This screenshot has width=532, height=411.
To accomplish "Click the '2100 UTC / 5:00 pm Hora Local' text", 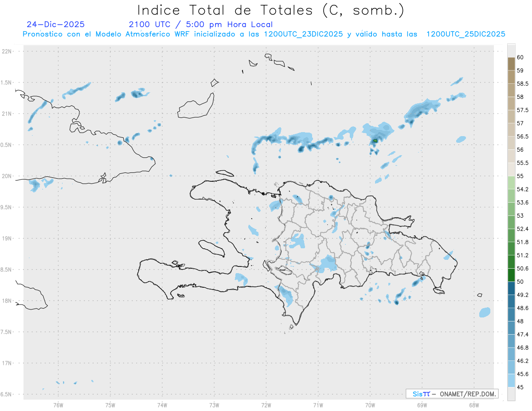I will click(200, 25).
